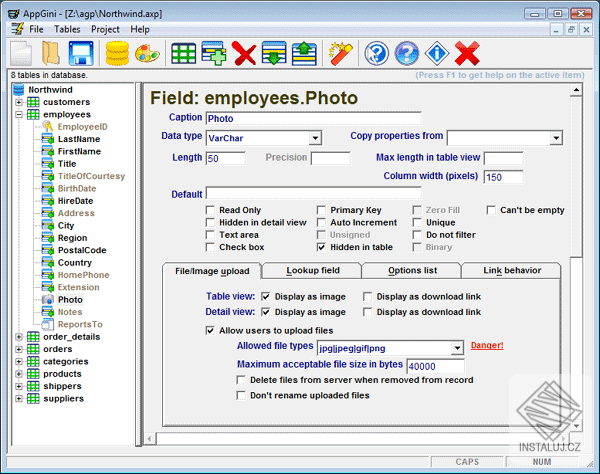600x474 pixels.
Task: Click the right panel vertical scrollbar thumb
Action: click(576, 176)
